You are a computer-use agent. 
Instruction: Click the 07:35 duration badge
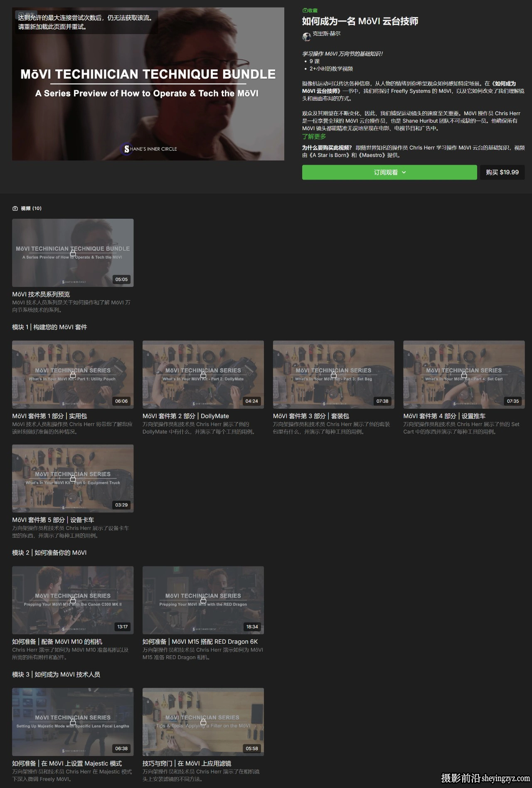coord(513,401)
